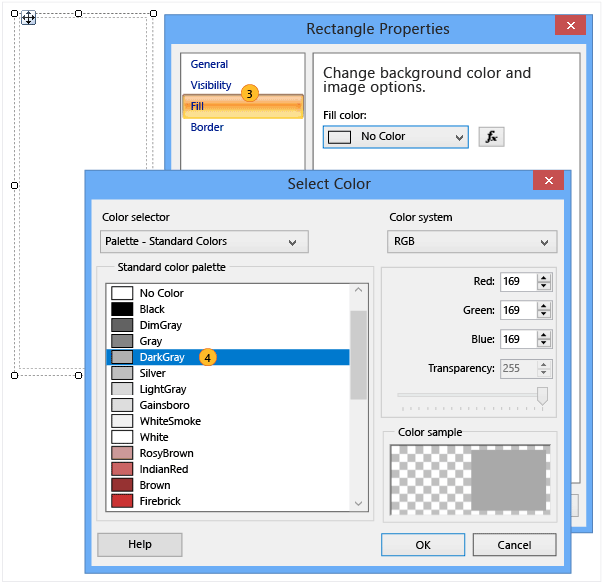The height and width of the screenshot is (583, 602).
Task: Click the left-middle handle of the rectangle
Action: 15,185
